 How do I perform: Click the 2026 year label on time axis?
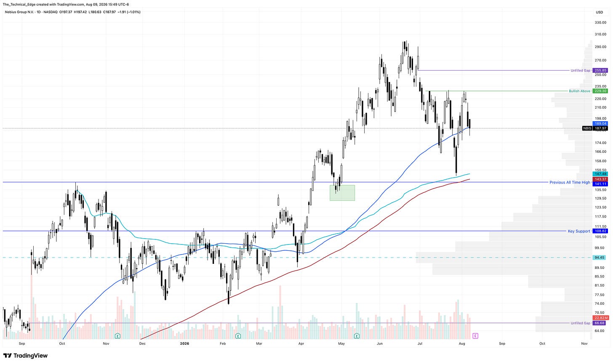pyautogui.click(x=184, y=343)
